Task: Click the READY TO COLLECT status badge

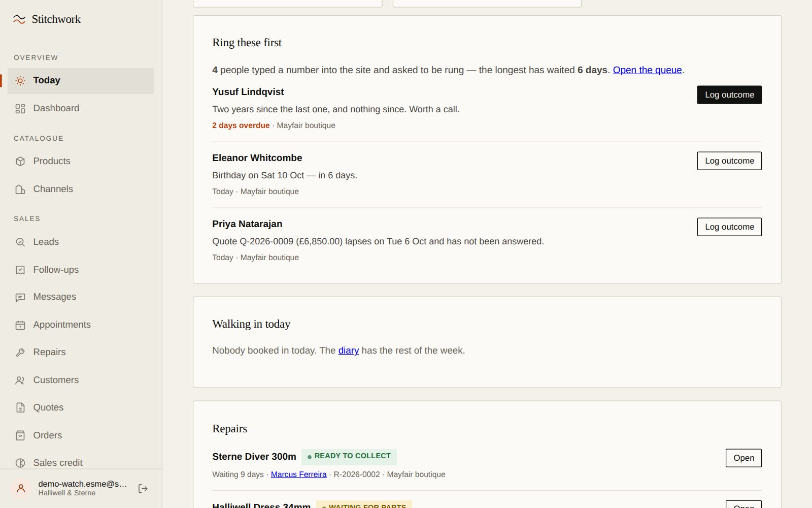Action: click(x=349, y=457)
